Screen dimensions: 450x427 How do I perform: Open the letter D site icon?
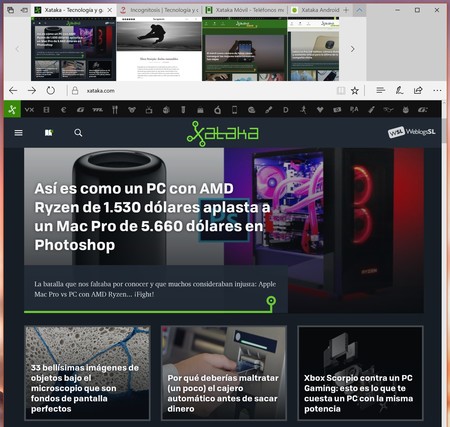coord(286,110)
